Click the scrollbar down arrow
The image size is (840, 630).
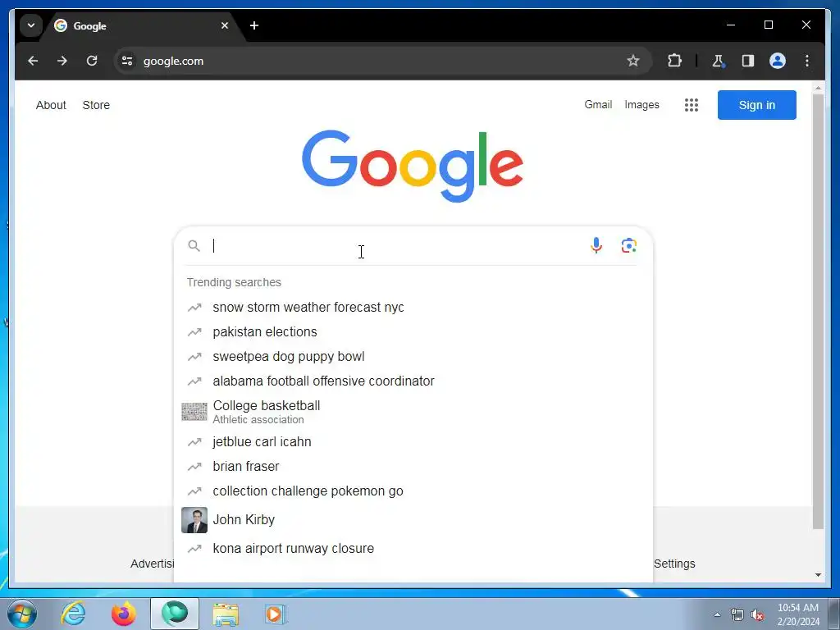coord(818,575)
